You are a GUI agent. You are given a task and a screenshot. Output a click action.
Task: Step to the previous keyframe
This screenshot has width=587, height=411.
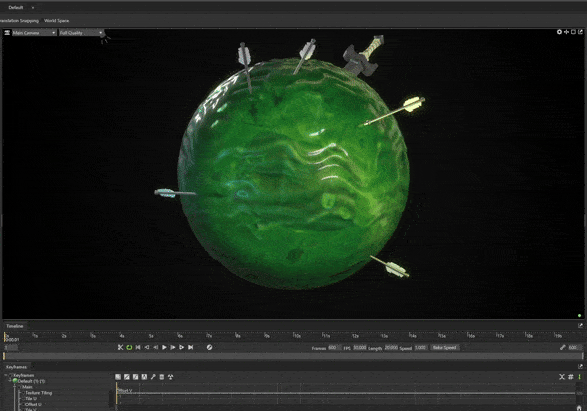pyautogui.click(x=147, y=347)
